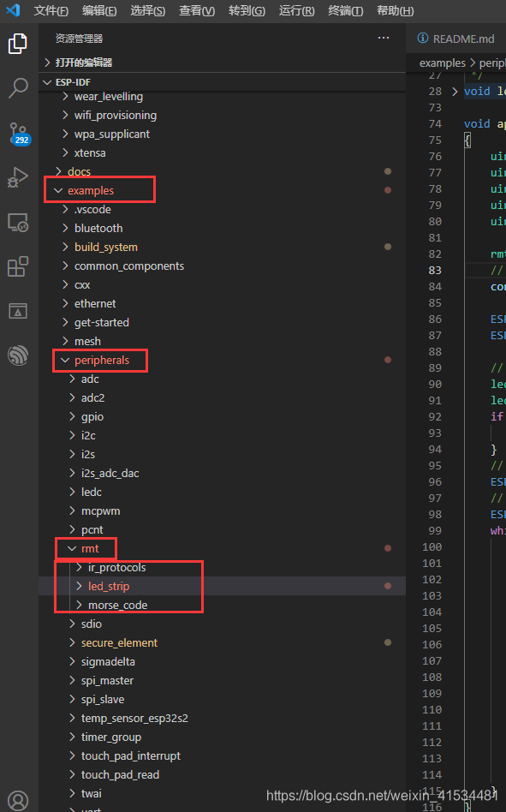The image size is (506, 812).
Task: Expand the wear_levelling folder
Action: [223, 96]
